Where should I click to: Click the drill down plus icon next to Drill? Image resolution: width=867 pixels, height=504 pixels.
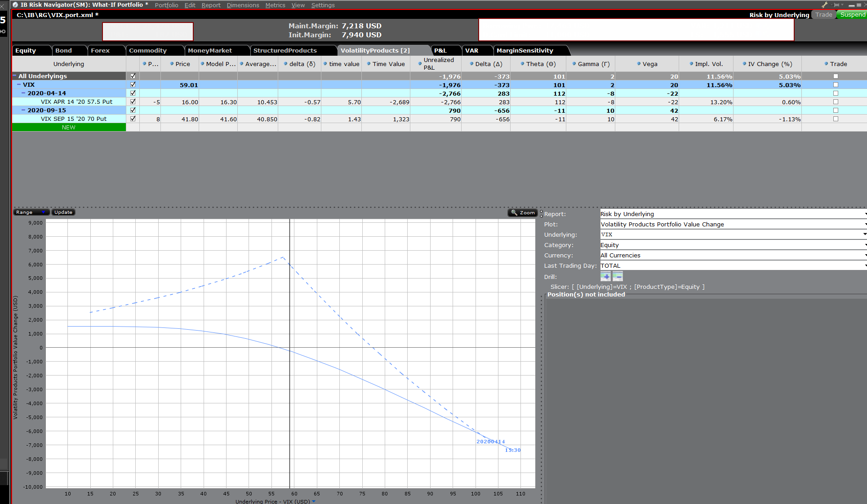tap(605, 276)
